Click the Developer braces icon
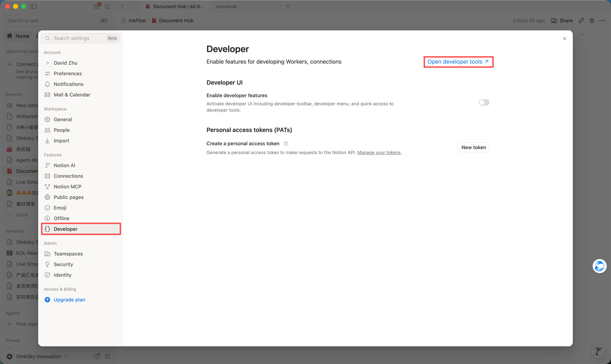This screenshot has width=611, height=364. 47,229
